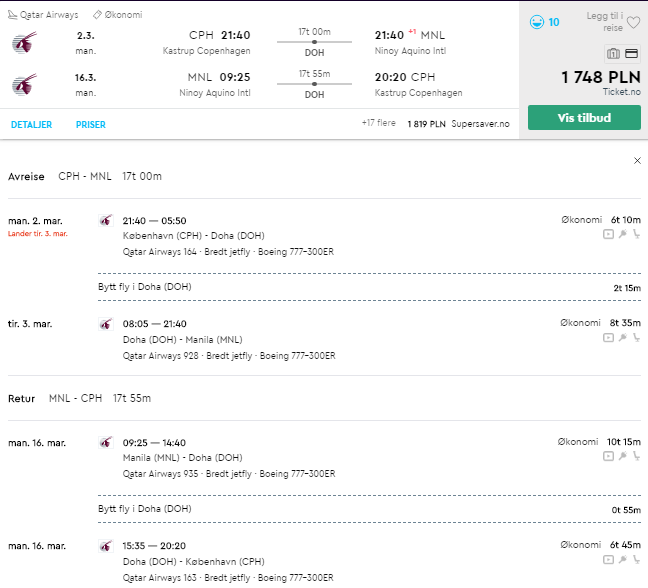Close the flight details panel

coord(637,161)
